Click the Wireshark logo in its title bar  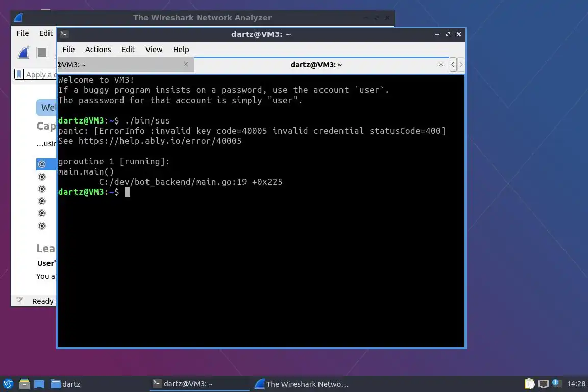(x=19, y=18)
